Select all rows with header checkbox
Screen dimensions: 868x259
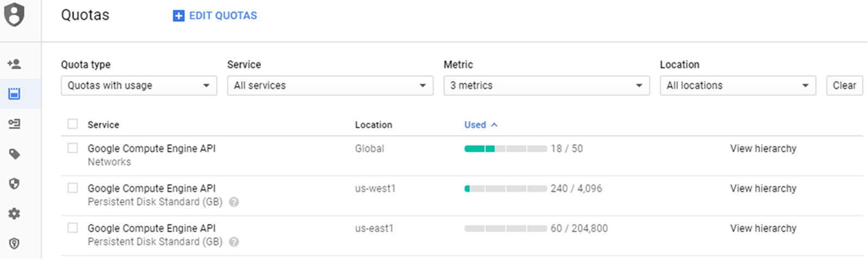[72, 125]
